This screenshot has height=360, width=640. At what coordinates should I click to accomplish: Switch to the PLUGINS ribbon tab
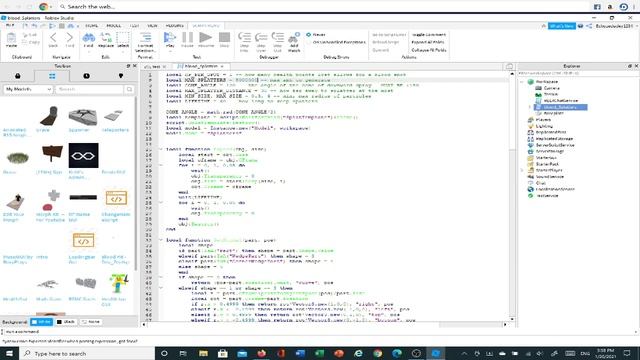coord(175,26)
